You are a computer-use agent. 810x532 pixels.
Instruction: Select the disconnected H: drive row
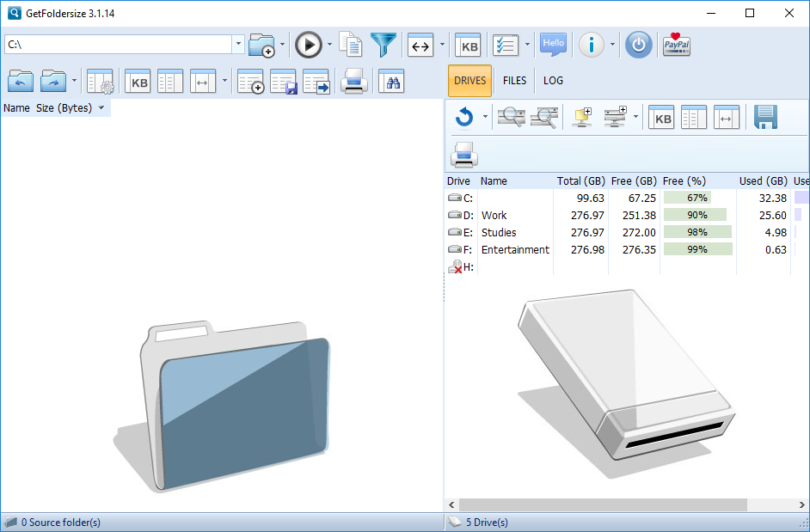point(627,267)
